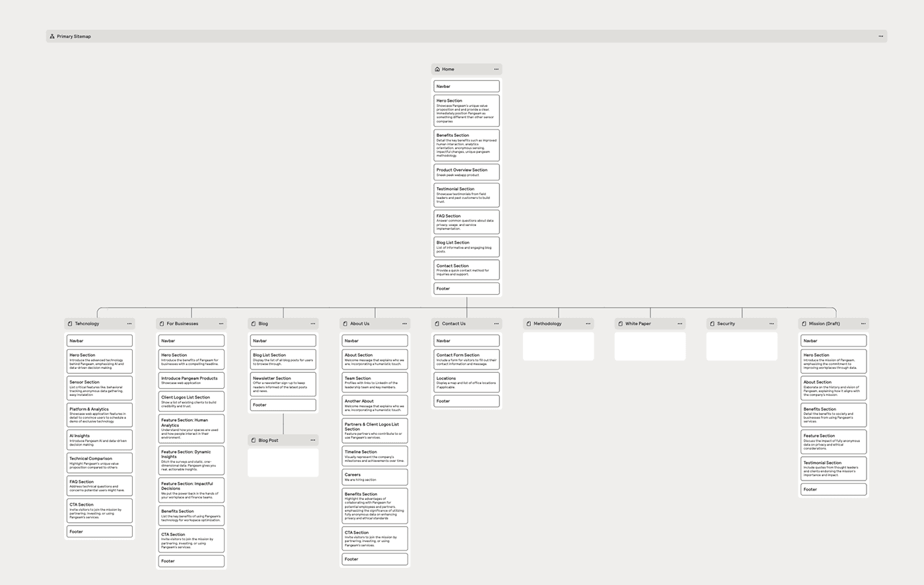The height and width of the screenshot is (585, 924).
Task: Select the Home Product Overview Section block
Action: click(466, 172)
